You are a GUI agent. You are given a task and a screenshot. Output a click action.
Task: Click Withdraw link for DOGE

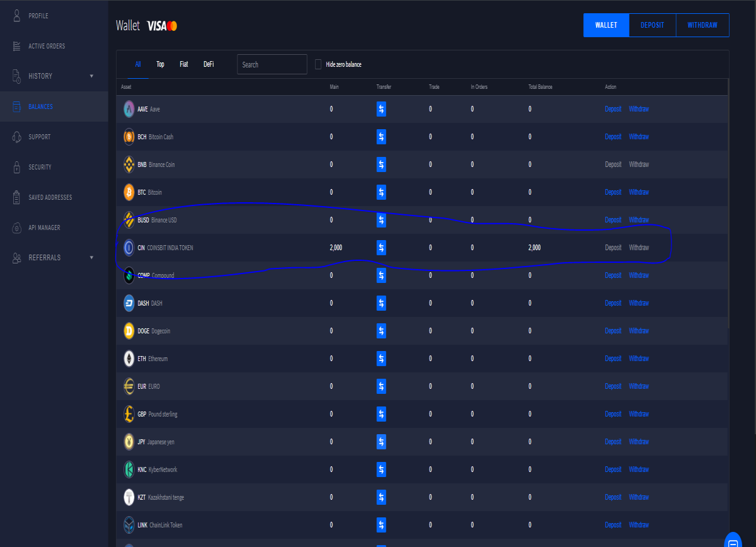click(x=639, y=331)
